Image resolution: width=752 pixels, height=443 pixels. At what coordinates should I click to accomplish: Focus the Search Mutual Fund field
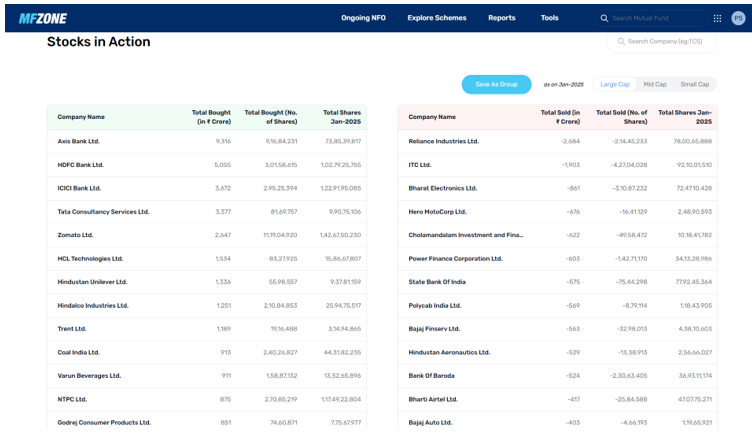point(651,18)
